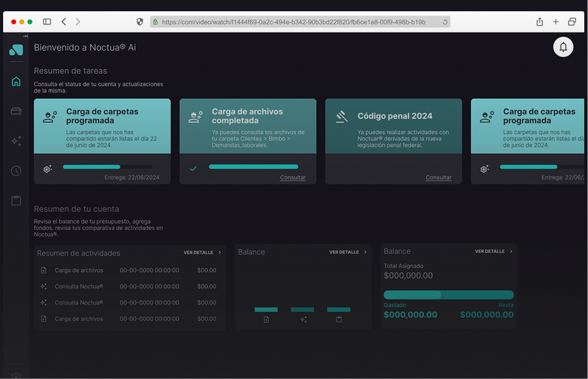Open a new browser tab

click(x=556, y=22)
